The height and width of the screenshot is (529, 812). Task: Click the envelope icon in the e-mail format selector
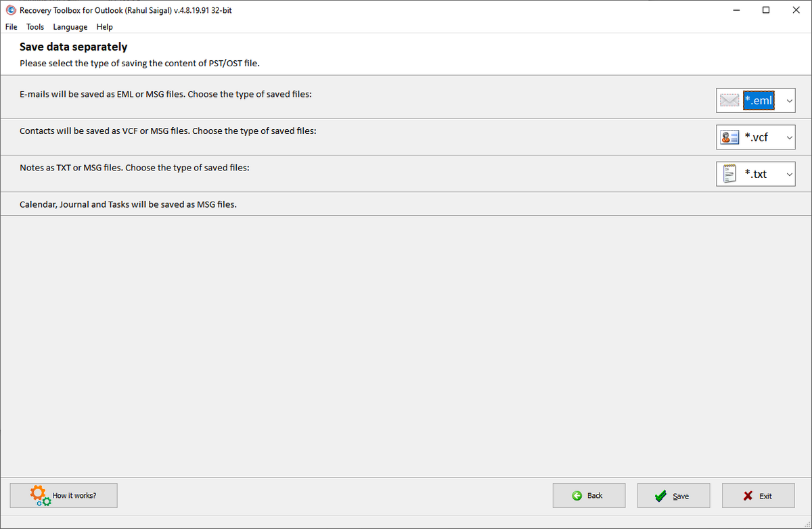tap(729, 100)
